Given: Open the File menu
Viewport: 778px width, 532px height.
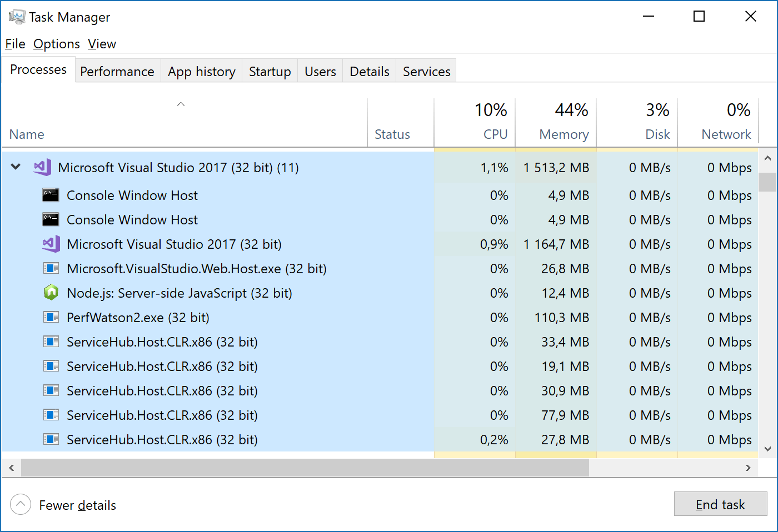Looking at the screenshot, I should click(15, 44).
